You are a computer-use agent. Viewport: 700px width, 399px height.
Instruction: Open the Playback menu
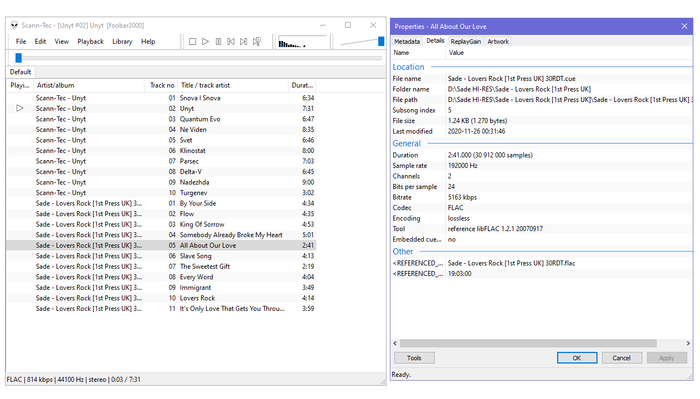(91, 42)
